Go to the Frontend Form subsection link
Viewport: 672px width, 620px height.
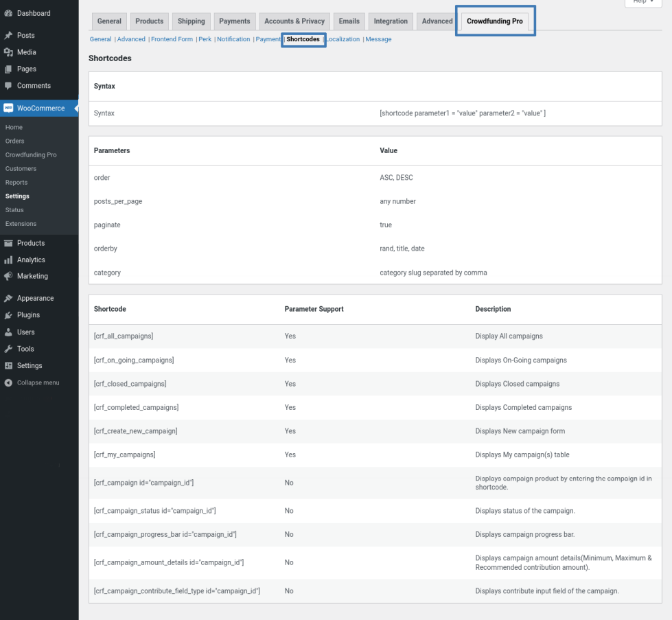coord(172,39)
